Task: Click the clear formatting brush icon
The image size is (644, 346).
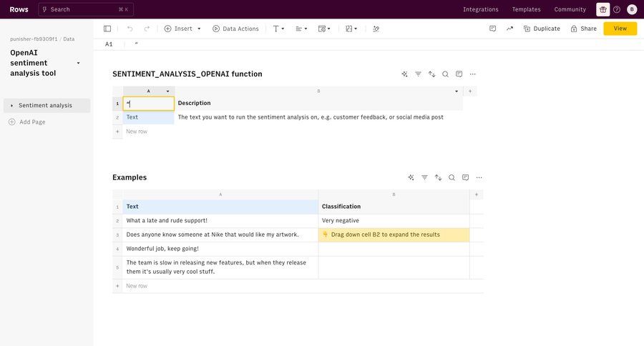Action: 376,29
